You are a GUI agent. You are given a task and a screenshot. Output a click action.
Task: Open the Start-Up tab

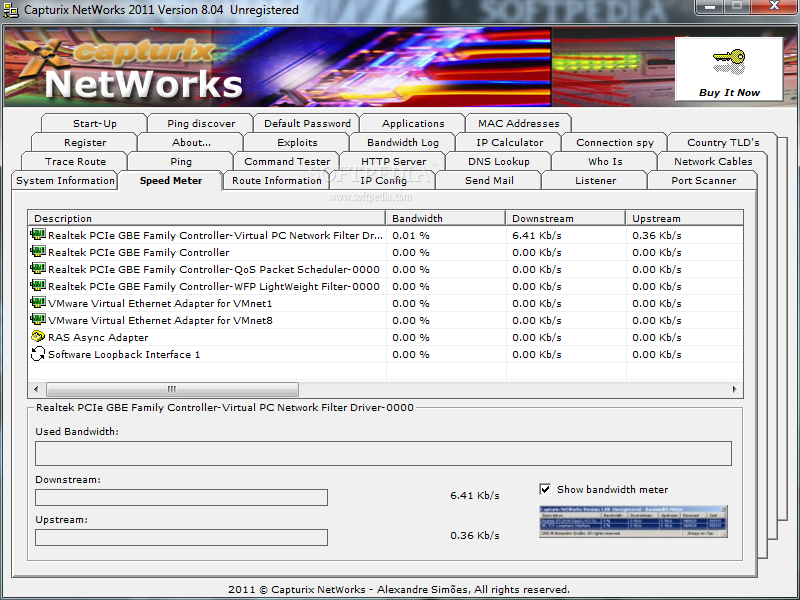pyautogui.click(x=94, y=123)
